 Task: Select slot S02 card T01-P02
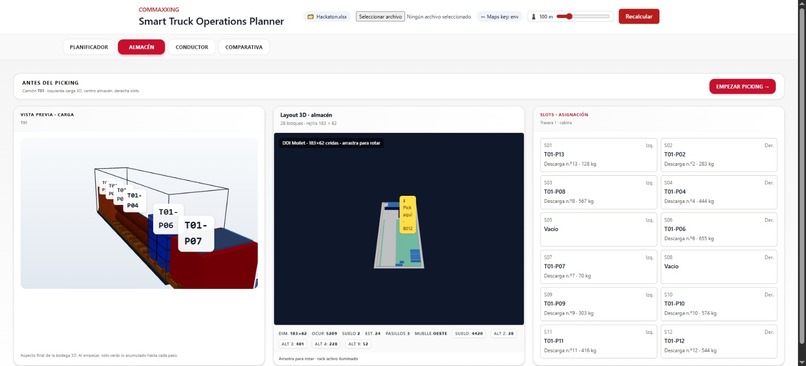[719, 155]
